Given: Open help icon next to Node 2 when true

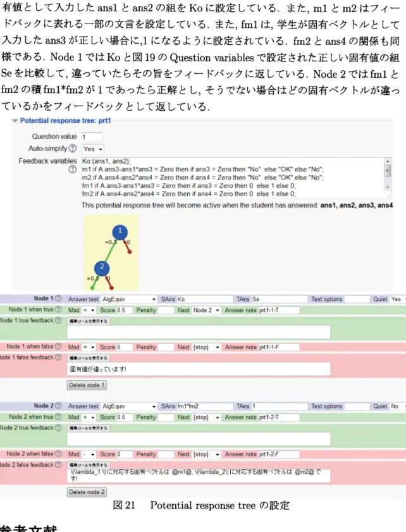Looking at the screenshot, I should point(58,417).
